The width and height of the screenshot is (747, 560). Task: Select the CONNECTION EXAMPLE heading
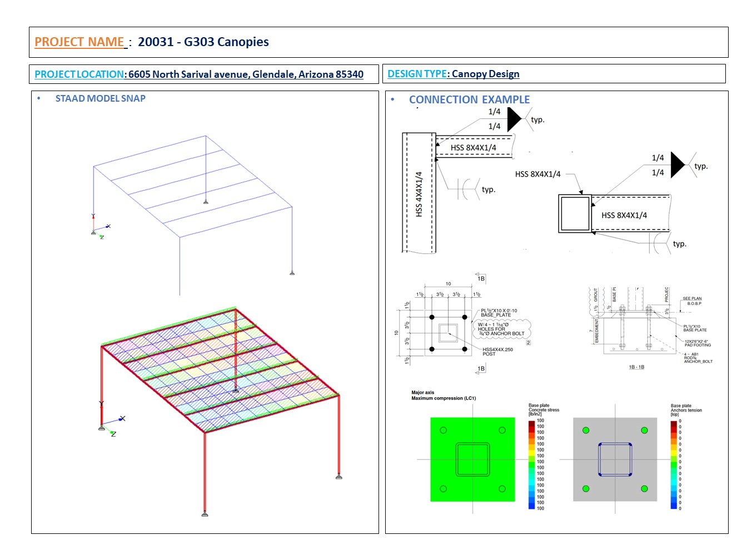[x=469, y=100]
